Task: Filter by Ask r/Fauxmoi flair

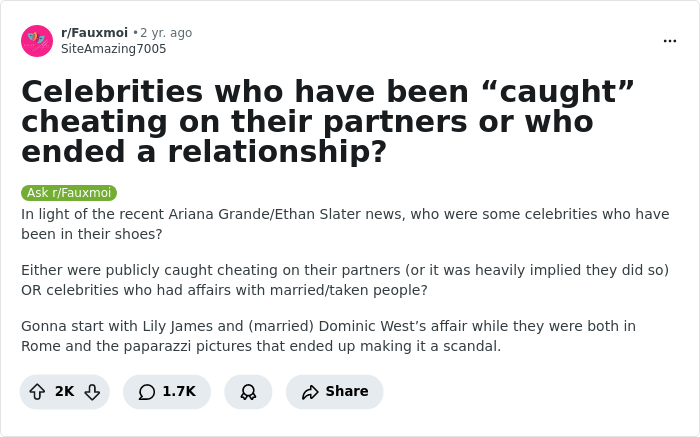Action: (x=69, y=193)
